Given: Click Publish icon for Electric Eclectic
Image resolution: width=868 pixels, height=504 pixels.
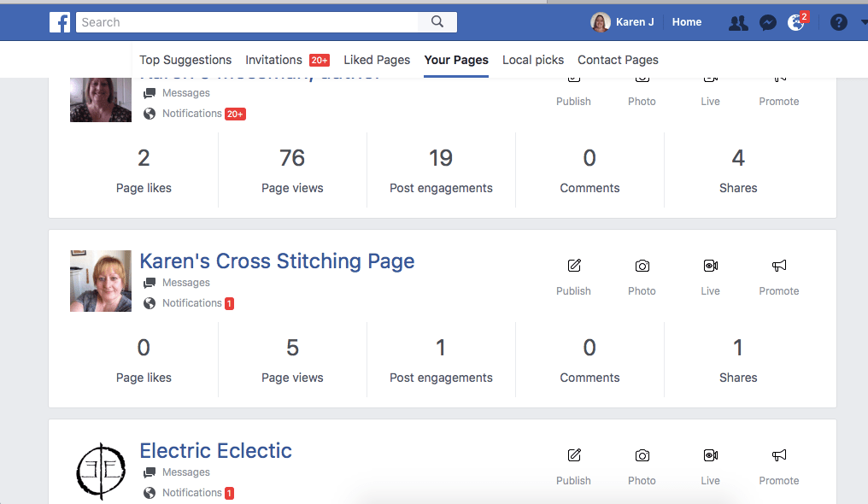Looking at the screenshot, I should click(x=573, y=456).
